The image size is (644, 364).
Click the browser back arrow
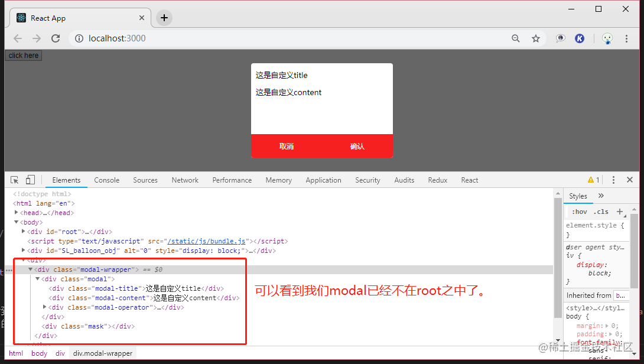pyautogui.click(x=18, y=38)
